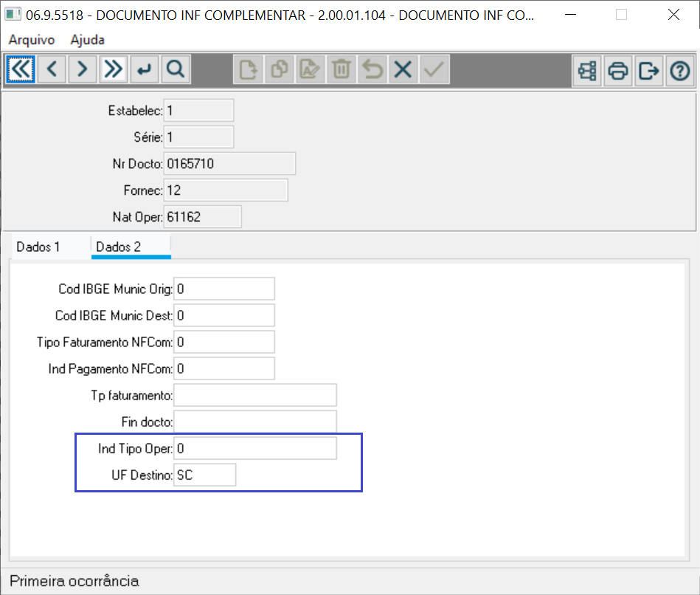The height and width of the screenshot is (595, 700).
Task: Confirm with the checkmark icon
Action: [434, 69]
